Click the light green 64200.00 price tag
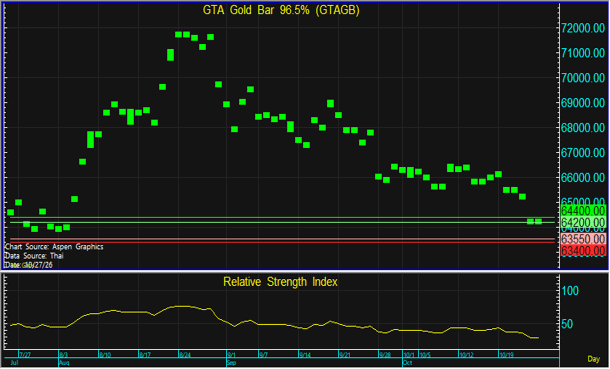The width and height of the screenshot is (610, 369). point(583,223)
